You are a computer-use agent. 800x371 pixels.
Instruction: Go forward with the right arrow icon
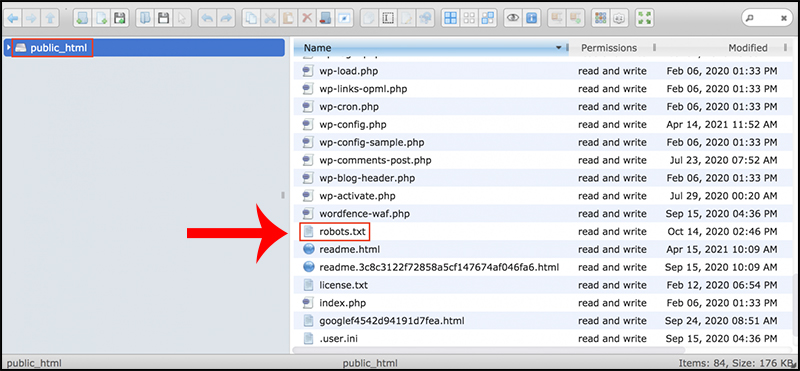point(31,19)
